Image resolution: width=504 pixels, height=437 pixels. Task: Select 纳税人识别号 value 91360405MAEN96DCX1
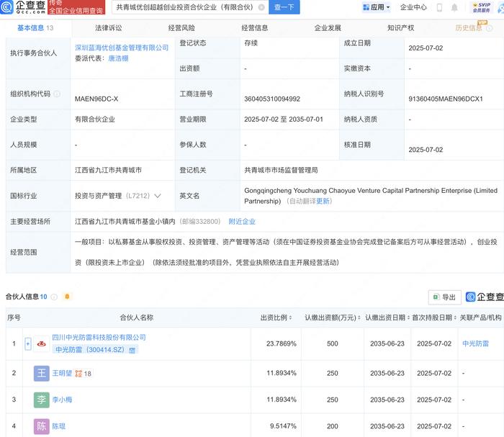pyautogui.click(x=446, y=99)
